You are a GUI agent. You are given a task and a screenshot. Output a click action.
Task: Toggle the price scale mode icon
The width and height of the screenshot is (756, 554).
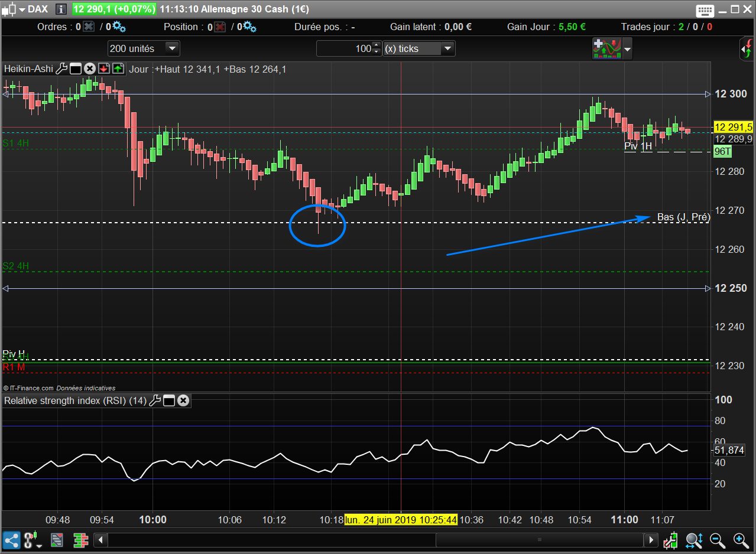670,539
